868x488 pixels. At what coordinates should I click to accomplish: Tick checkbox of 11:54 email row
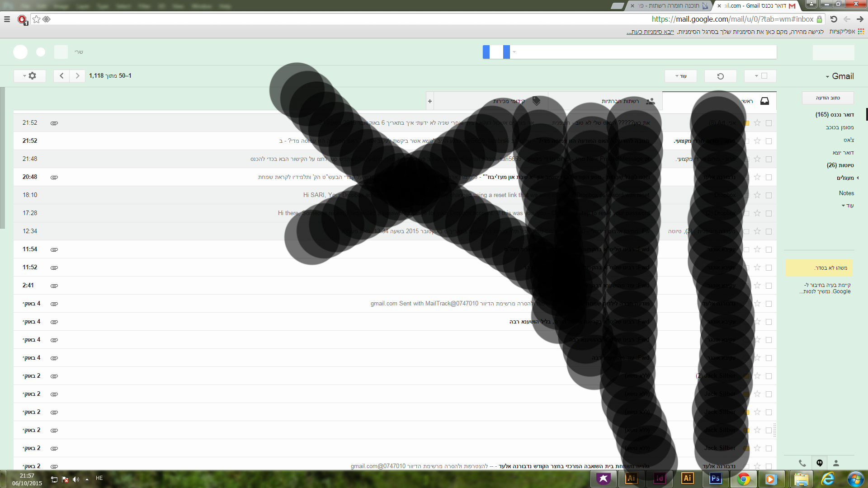(x=769, y=249)
